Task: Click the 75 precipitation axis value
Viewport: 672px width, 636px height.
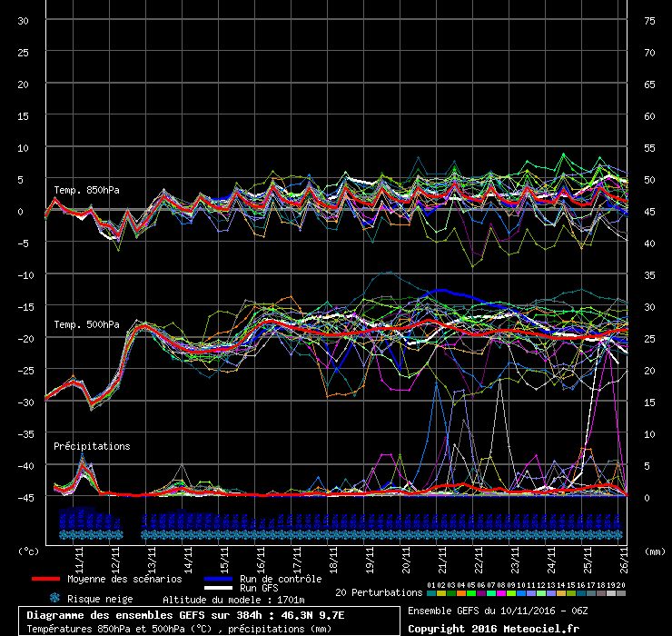Action: pos(649,21)
